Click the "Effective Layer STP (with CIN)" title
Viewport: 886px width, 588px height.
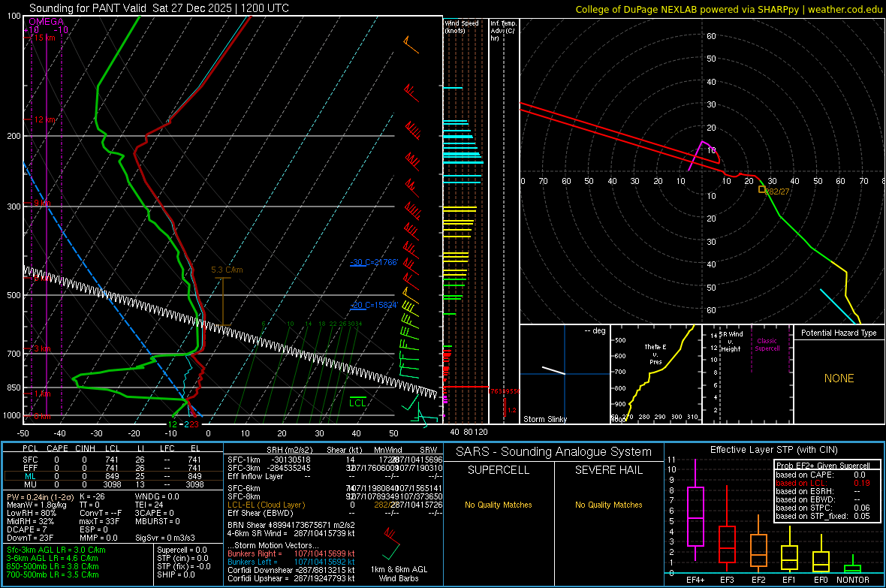[x=774, y=450]
